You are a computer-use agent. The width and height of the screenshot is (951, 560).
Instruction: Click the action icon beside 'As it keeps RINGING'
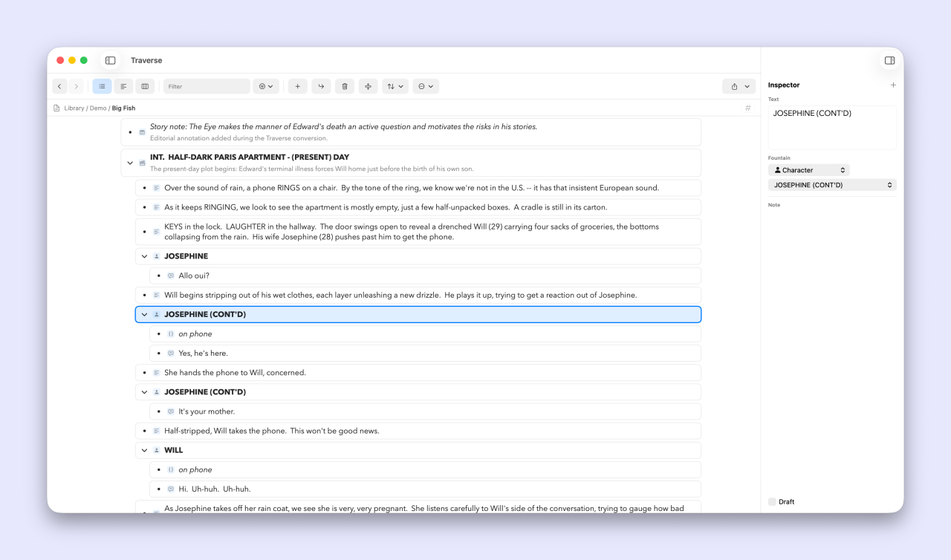(x=157, y=207)
